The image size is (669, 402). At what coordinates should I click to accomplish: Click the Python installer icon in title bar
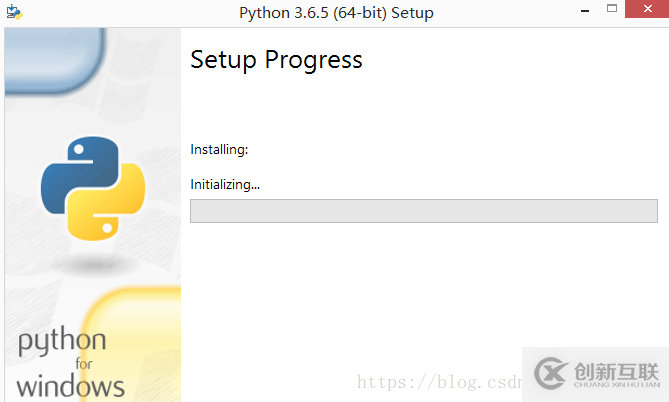14,13
